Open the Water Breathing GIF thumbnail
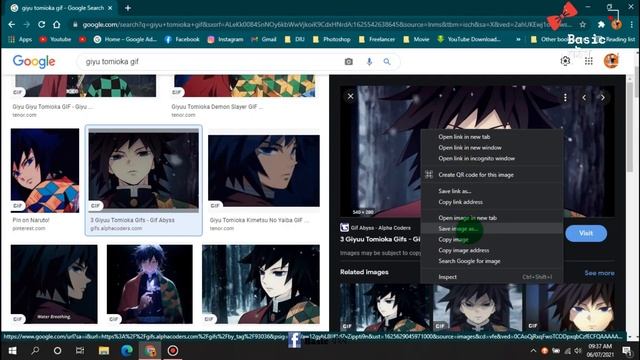 tap(54, 284)
